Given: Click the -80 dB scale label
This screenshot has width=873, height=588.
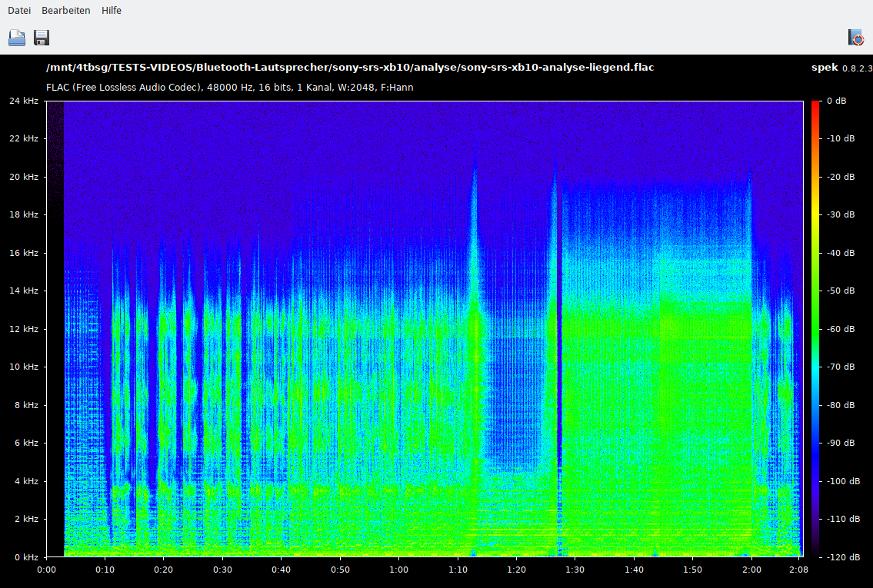Looking at the screenshot, I should [840, 406].
